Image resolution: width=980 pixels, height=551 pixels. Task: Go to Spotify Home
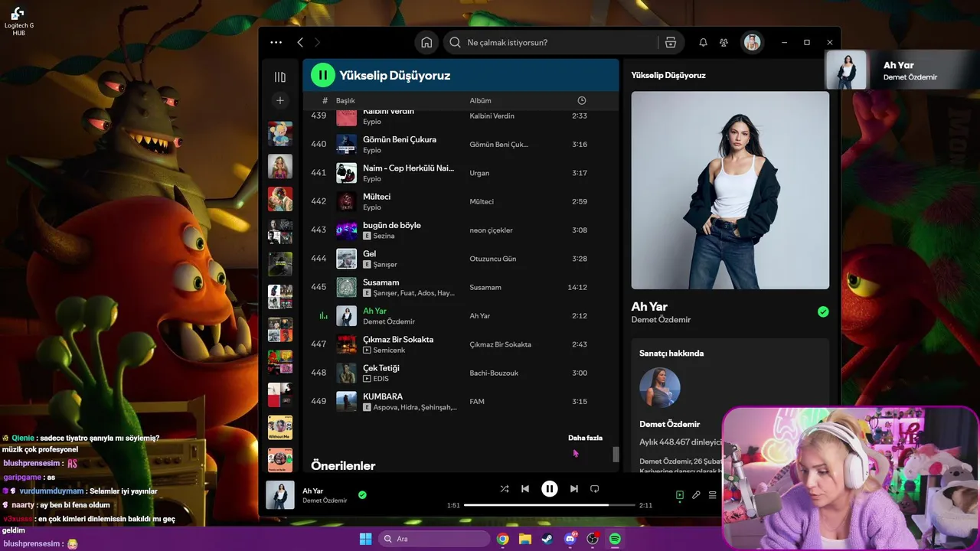pyautogui.click(x=426, y=42)
